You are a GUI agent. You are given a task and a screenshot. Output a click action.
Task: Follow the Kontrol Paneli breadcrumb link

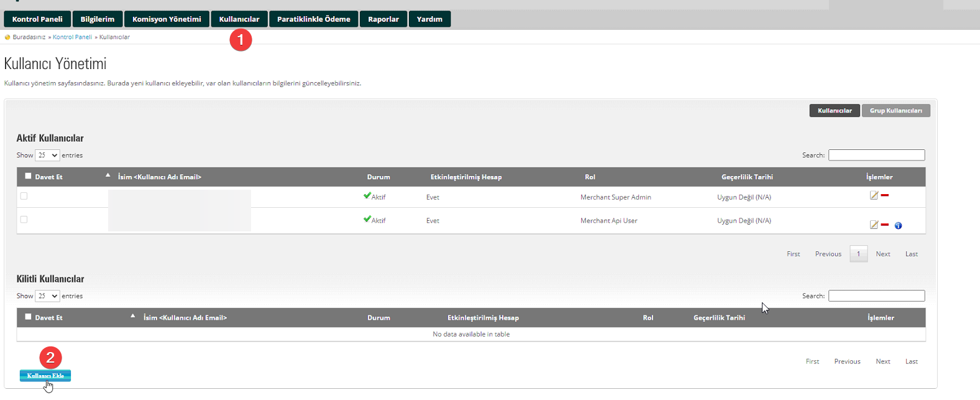pos(72,37)
